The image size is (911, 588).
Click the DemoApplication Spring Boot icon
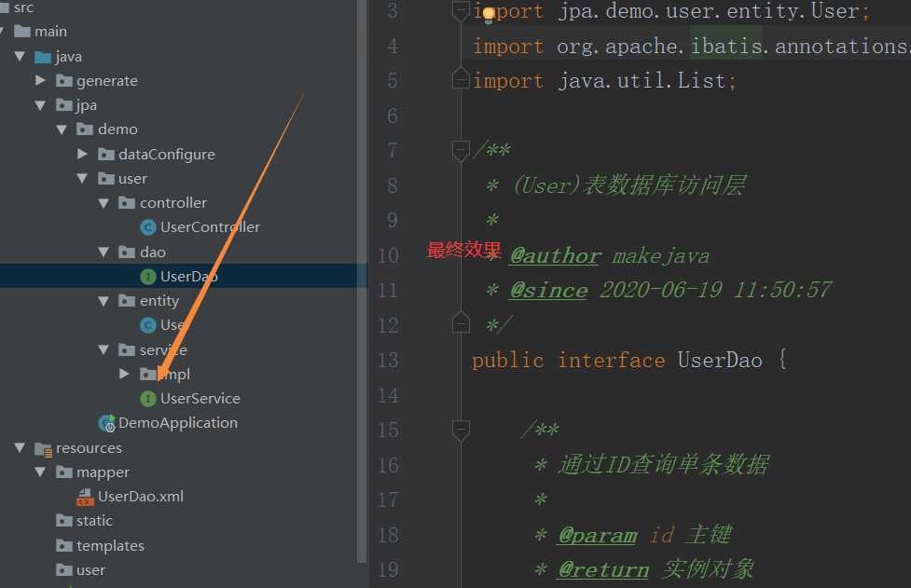[107, 423]
